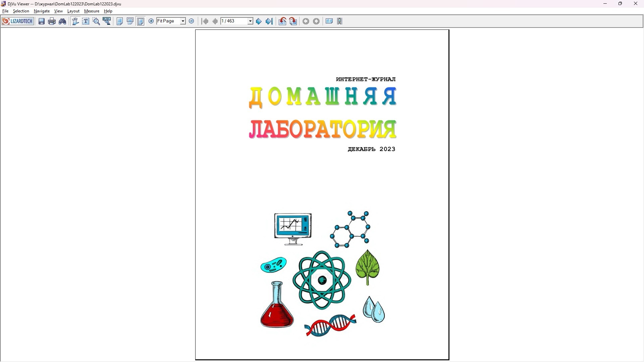The width and height of the screenshot is (644, 362).
Task: Click the zoom in plus icon
Action: point(151,21)
